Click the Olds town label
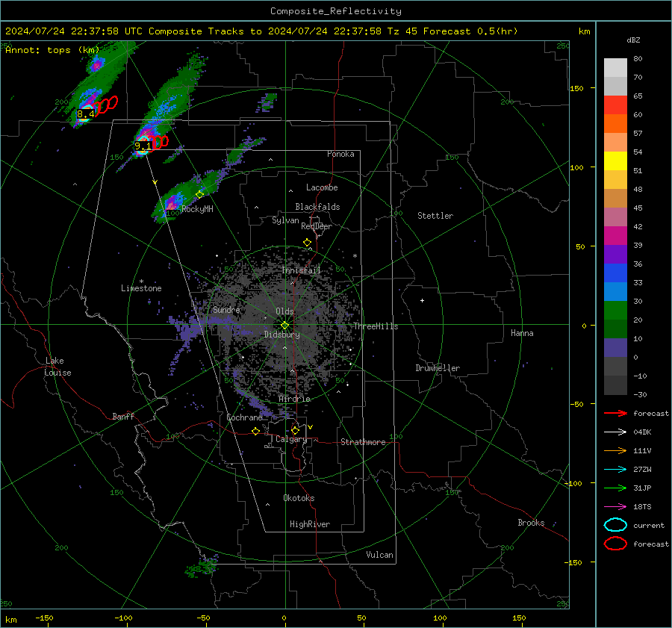672x628 pixels. [x=284, y=311]
